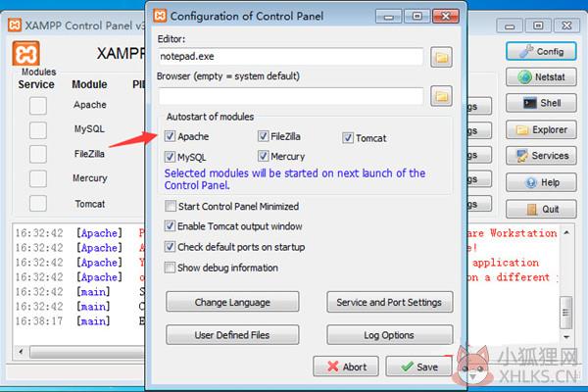Uncheck Apache autostart checkbox

(x=170, y=136)
